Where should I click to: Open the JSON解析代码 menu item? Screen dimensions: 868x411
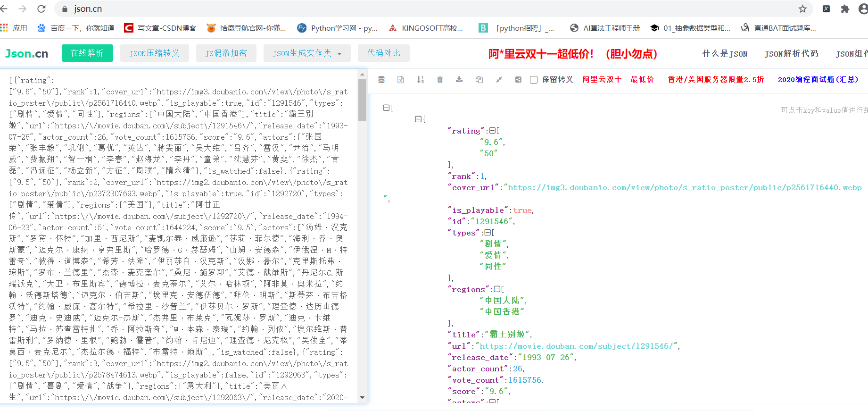coord(792,54)
